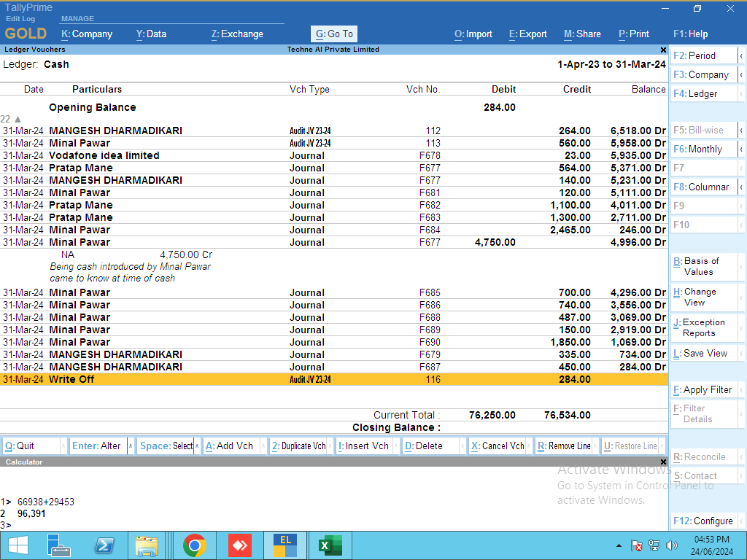Click the Space: Select button

[x=166, y=446]
